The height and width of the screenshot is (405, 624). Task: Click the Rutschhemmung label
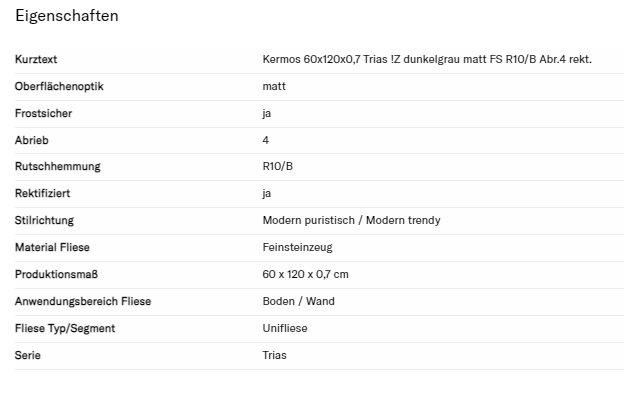[58, 167]
